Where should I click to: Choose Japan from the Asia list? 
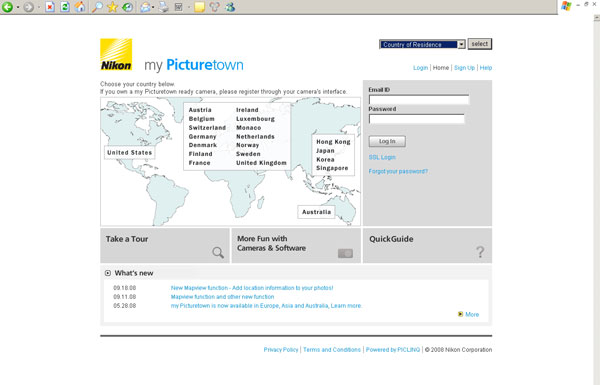pyautogui.click(x=325, y=150)
